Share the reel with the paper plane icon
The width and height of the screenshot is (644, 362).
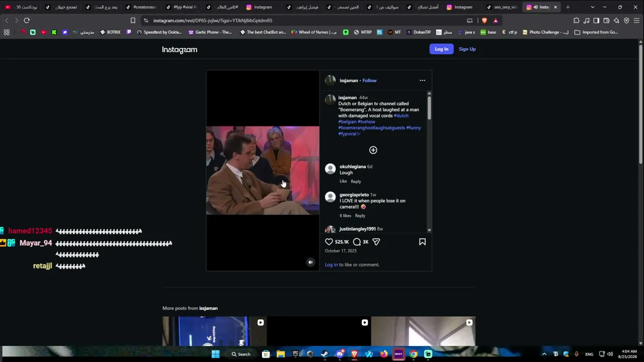(x=376, y=242)
